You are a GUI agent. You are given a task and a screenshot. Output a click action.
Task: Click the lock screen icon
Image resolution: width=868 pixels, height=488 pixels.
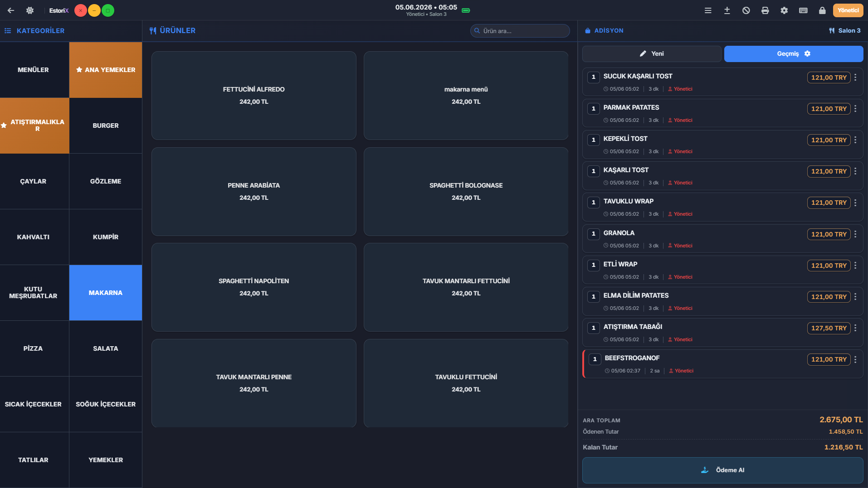pos(822,10)
